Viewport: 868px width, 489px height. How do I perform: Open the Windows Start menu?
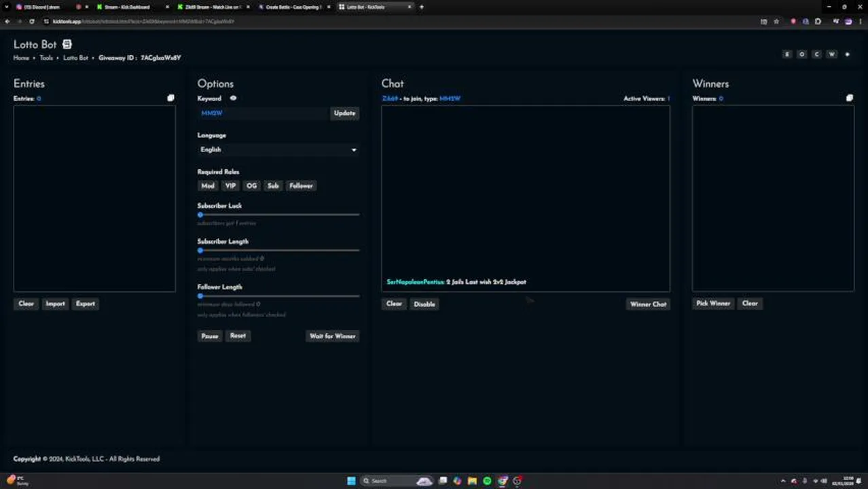pos(351,481)
